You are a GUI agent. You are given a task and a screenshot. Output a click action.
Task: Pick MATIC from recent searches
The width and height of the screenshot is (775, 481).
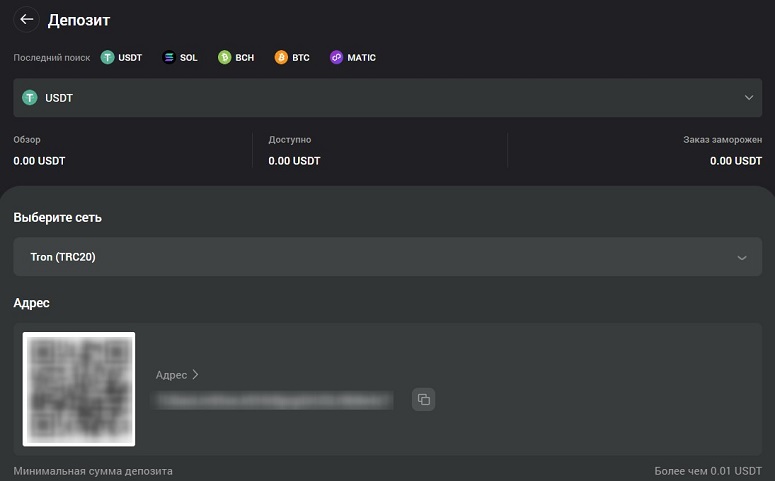pos(353,57)
